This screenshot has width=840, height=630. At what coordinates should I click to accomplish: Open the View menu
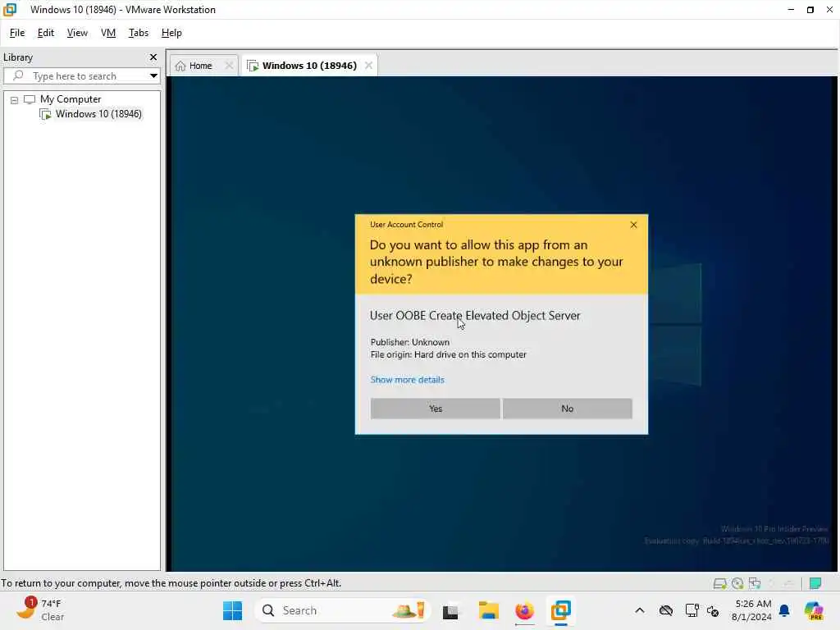point(77,33)
